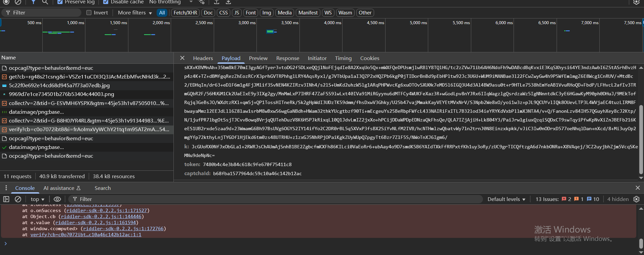Screen dimensions: 644x255
Task: Switch to the Response tab
Action: (287, 58)
